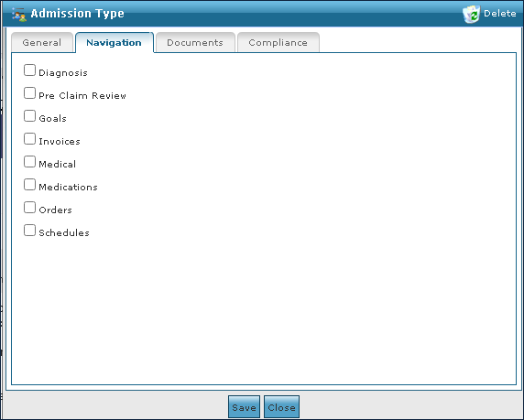Open the Documents tab
Screen dimensions: 524x420
[195, 42]
